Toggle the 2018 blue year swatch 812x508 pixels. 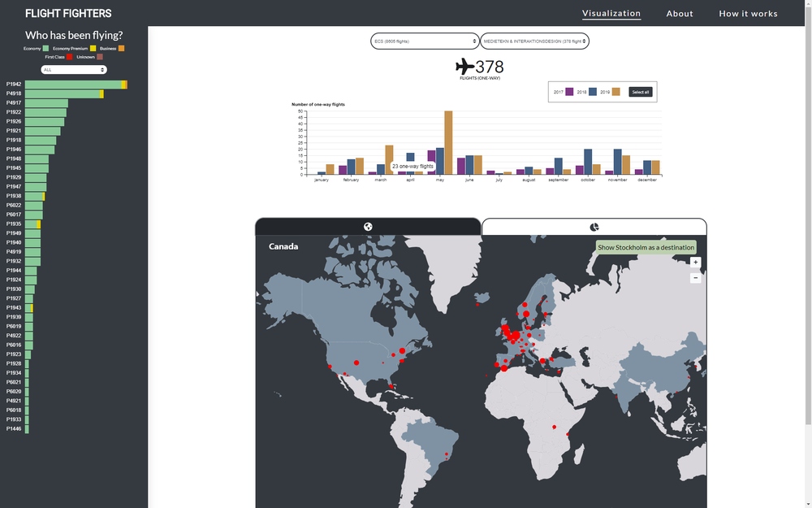coord(593,92)
